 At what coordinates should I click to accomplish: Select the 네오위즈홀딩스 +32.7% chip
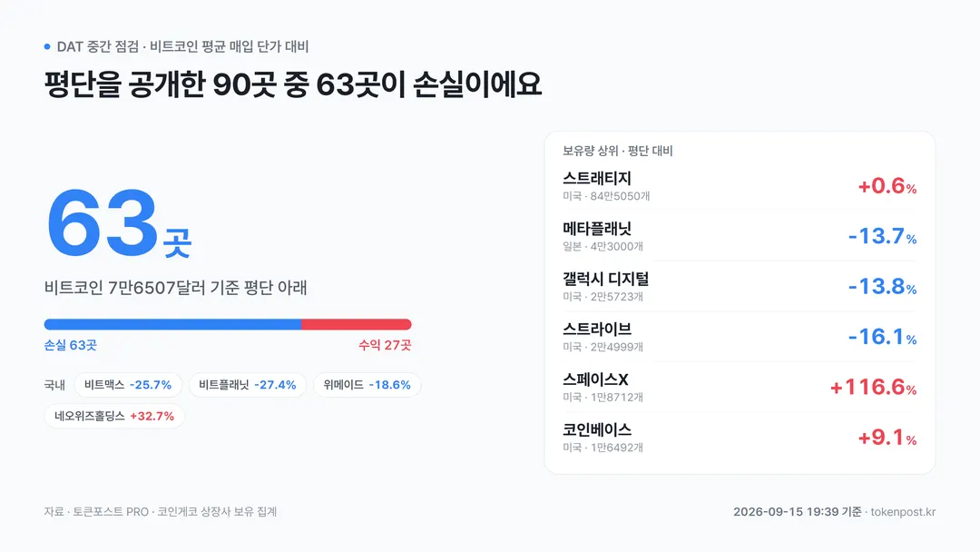click(114, 417)
